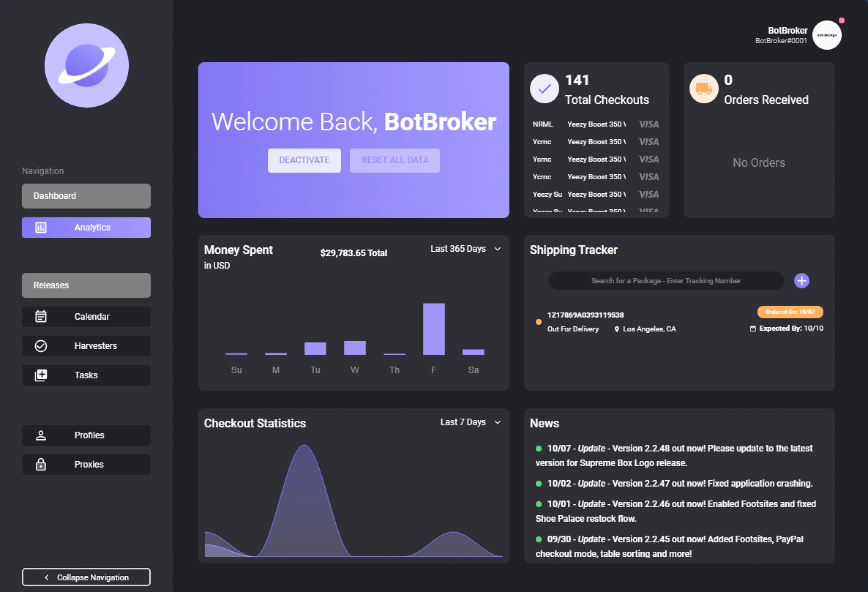Click the planet logo icon
This screenshot has width=868, height=592.
tap(86, 65)
